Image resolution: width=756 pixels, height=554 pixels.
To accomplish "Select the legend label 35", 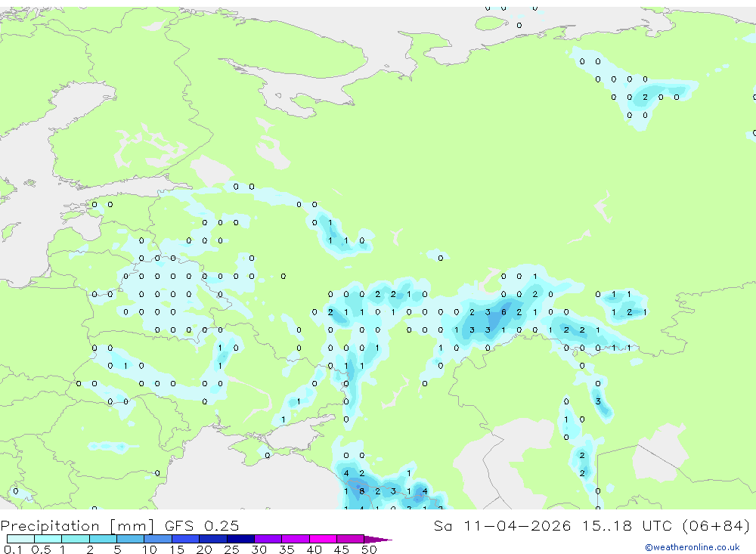I will [x=287, y=549].
